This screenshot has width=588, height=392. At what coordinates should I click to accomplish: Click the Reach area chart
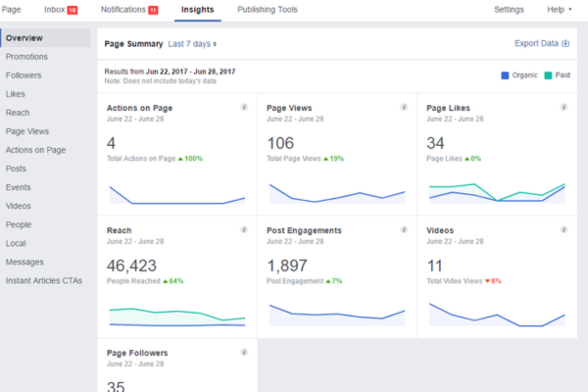(177, 317)
